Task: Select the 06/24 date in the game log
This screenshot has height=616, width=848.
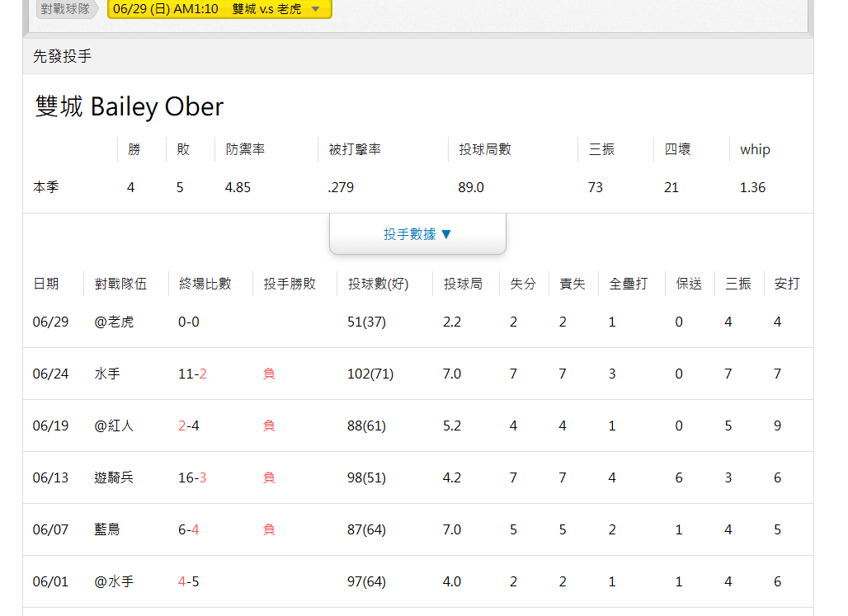Action: coord(51,374)
